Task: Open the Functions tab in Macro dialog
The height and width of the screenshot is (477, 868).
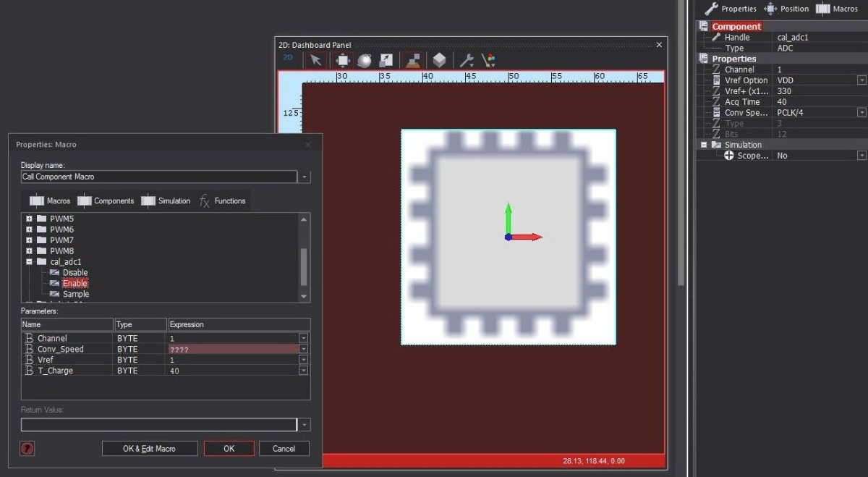Action: click(222, 200)
